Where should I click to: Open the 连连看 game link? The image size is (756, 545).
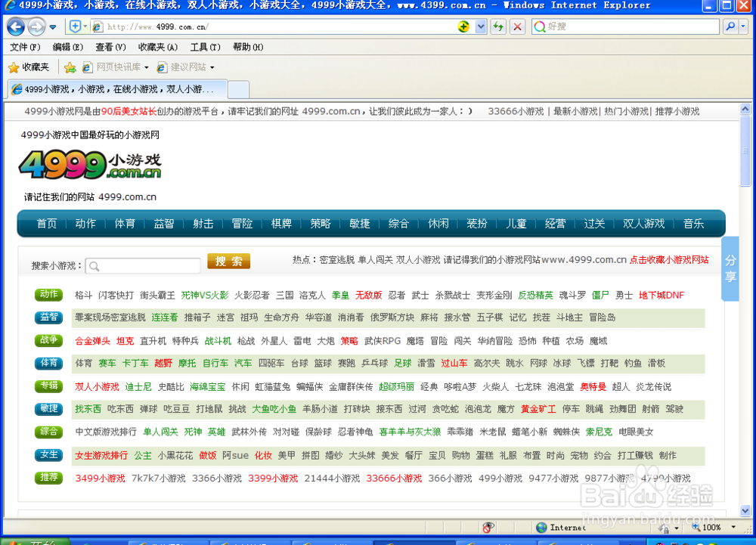[x=164, y=317]
